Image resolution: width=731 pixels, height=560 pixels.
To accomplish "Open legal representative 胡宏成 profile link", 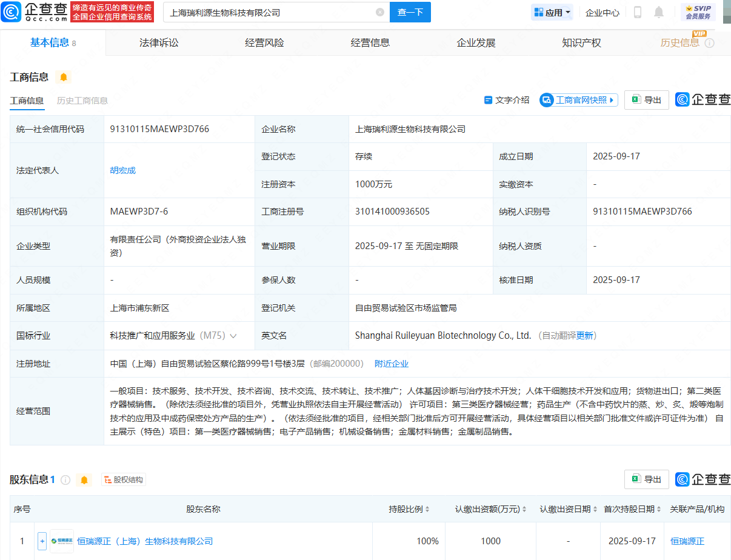I will tap(123, 170).
